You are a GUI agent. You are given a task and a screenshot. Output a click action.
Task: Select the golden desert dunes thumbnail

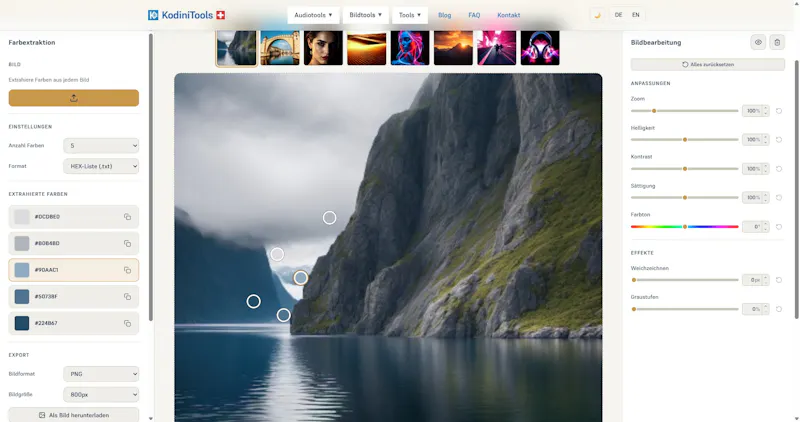[367, 47]
